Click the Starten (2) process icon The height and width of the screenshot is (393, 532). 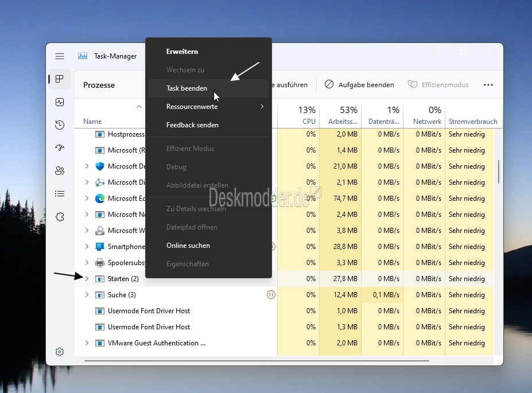[x=100, y=279]
